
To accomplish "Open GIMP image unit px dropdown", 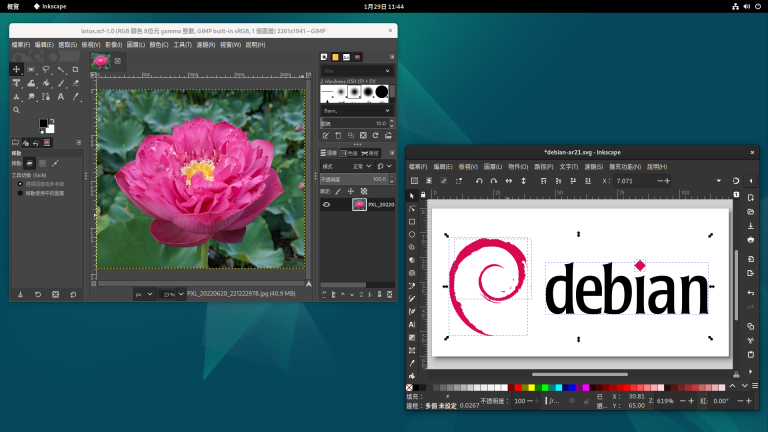I will [x=144, y=294].
